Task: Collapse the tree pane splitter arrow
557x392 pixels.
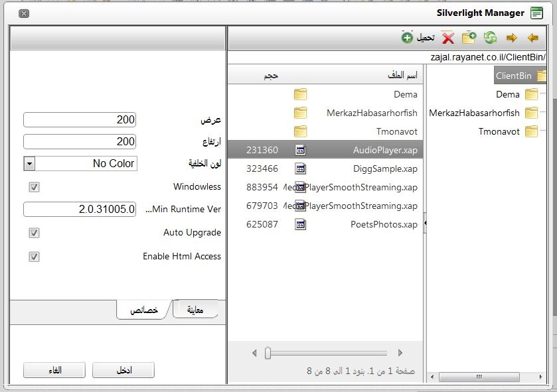Action: pyautogui.click(x=425, y=223)
